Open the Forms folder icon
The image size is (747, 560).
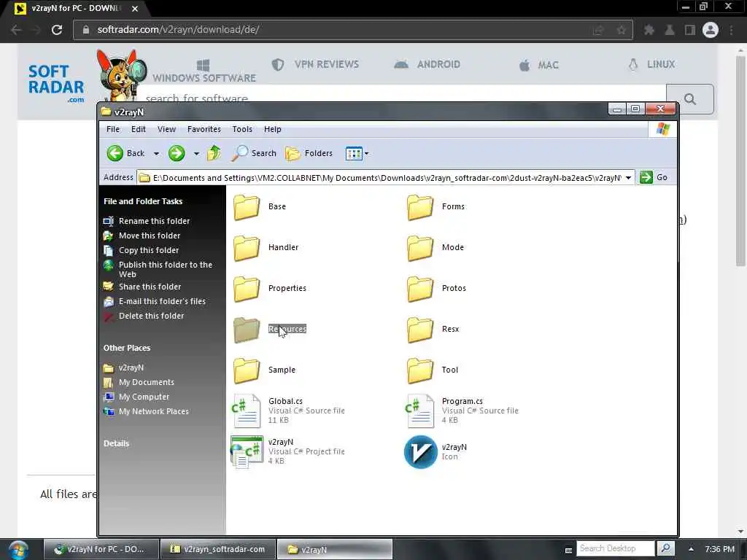pyautogui.click(x=419, y=206)
